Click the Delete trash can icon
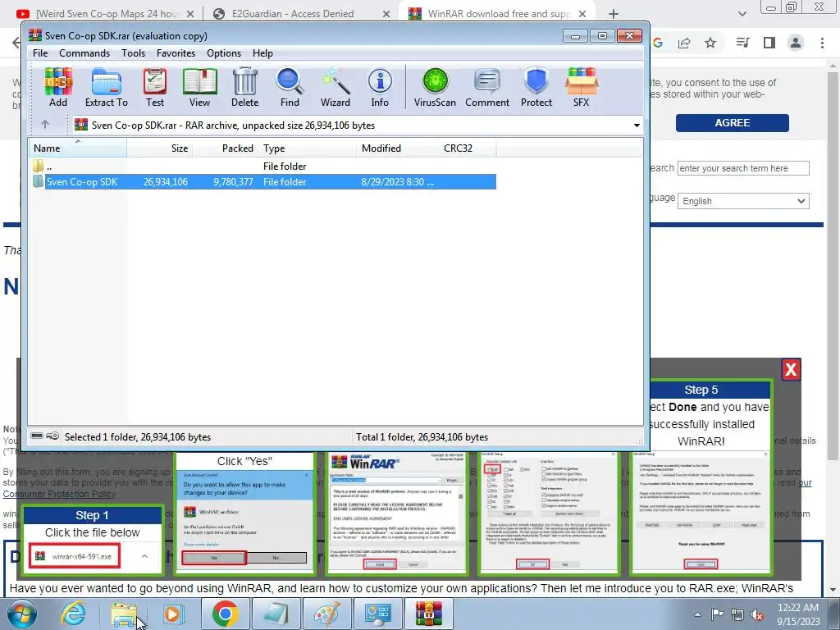 (244, 87)
